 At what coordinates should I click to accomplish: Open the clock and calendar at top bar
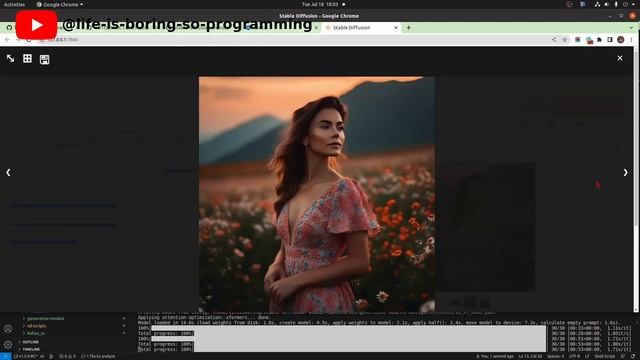(320, 4)
